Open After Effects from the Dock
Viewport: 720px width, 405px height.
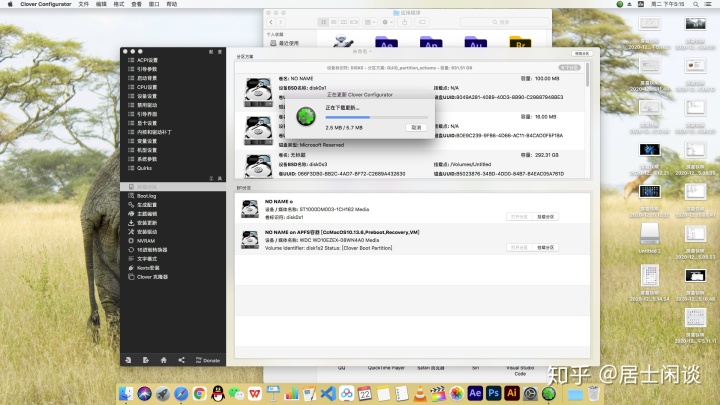click(475, 394)
